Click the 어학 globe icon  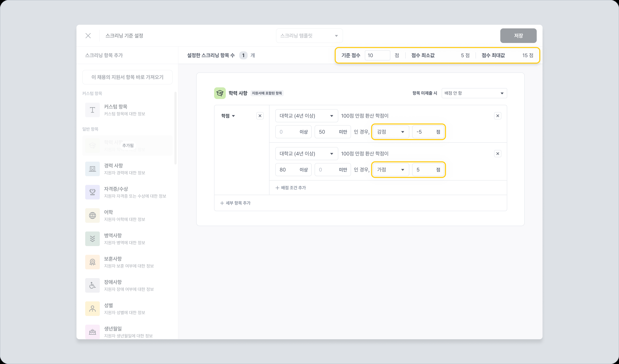92,215
